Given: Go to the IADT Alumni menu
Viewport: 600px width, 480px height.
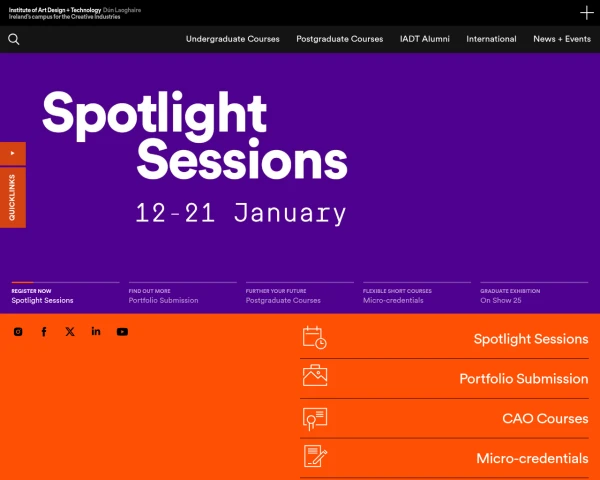Looking at the screenshot, I should click(x=425, y=39).
